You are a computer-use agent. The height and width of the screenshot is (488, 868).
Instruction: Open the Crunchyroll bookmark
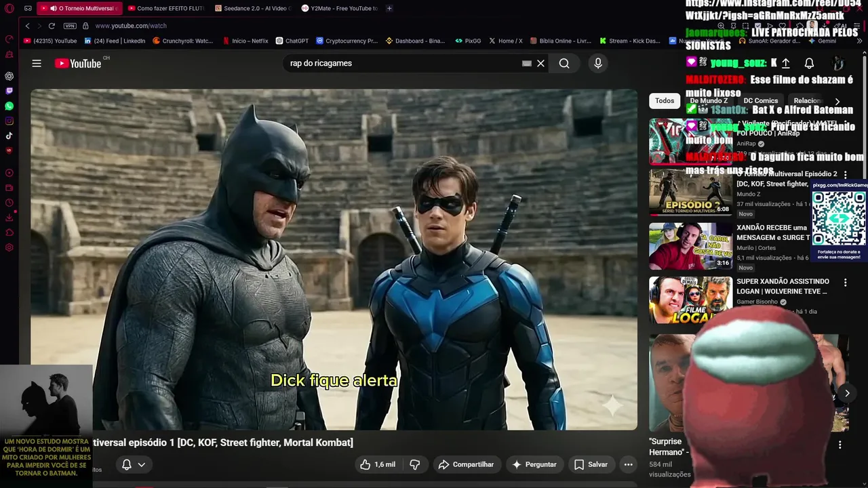(x=183, y=41)
